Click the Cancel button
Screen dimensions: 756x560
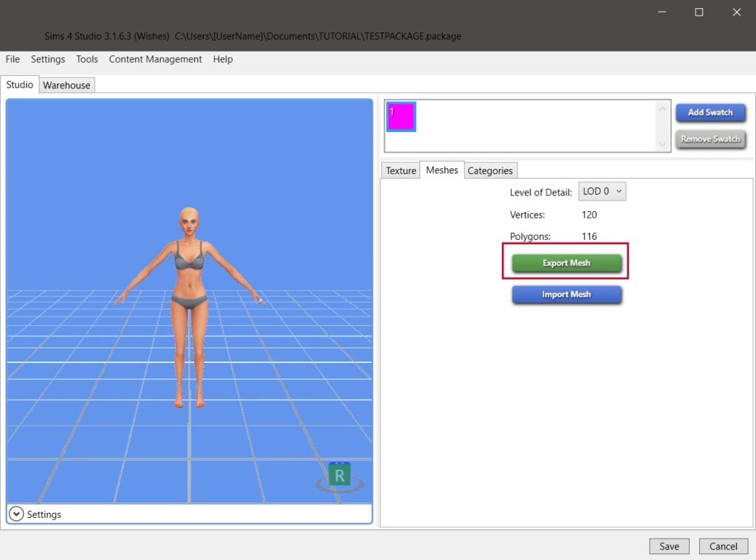(723, 546)
